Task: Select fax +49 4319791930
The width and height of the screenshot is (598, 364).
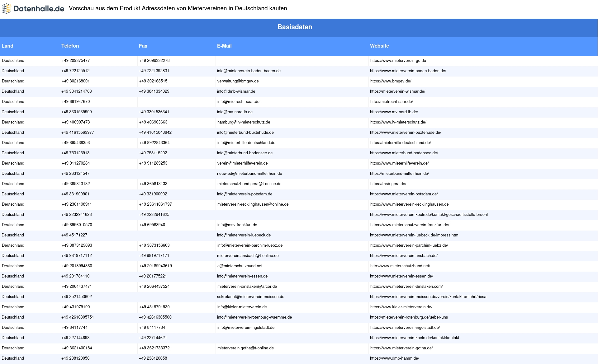Action: (x=154, y=307)
